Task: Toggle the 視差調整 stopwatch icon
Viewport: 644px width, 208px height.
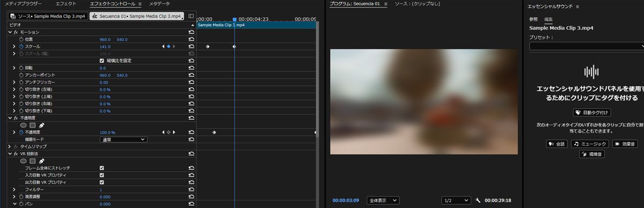Action: coord(21,197)
